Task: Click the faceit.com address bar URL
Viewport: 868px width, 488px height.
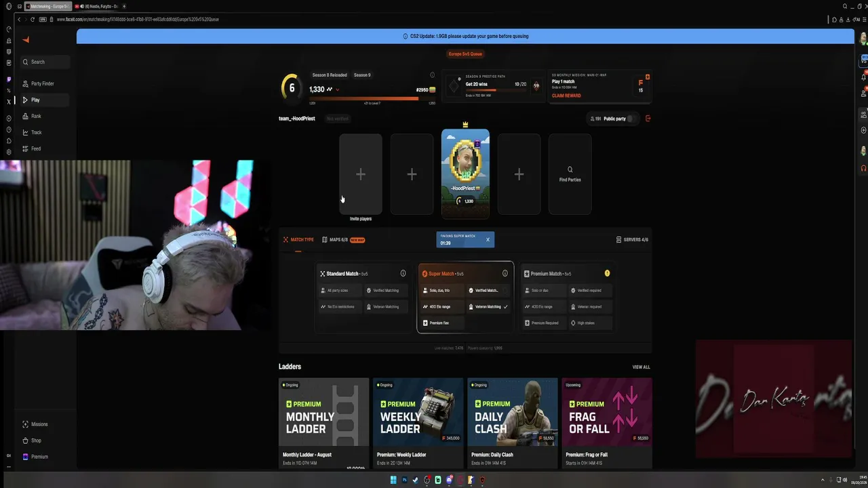Action: (x=138, y=20)
